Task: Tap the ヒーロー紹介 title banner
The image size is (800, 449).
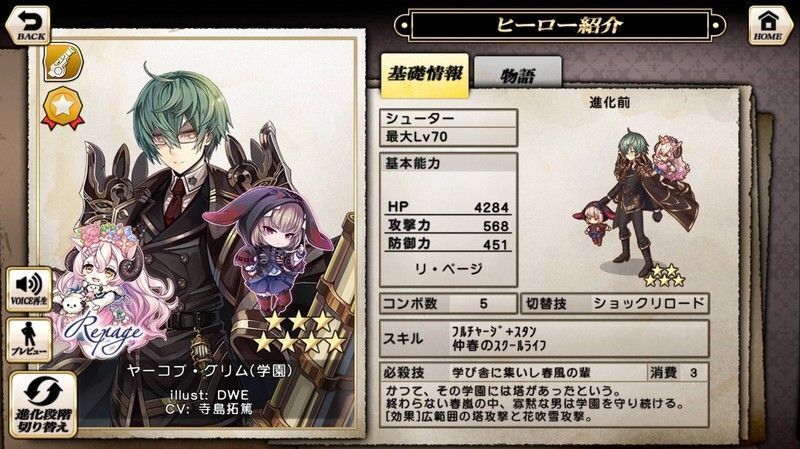Action: [559, 26]
